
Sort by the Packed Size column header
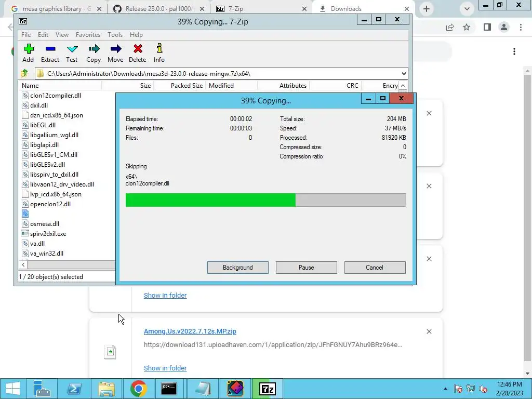coord(179,86)
